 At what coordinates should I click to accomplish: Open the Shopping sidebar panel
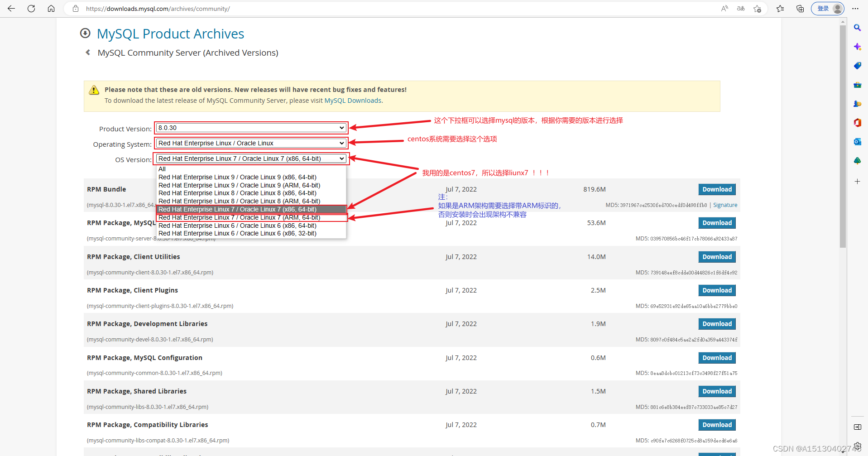[x=857, y=66]
